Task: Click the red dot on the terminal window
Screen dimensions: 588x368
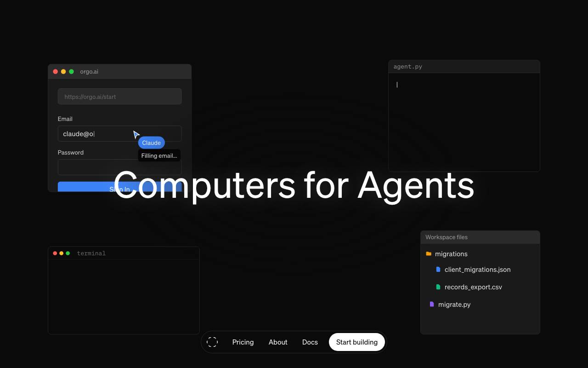Action: coord(55,253)
